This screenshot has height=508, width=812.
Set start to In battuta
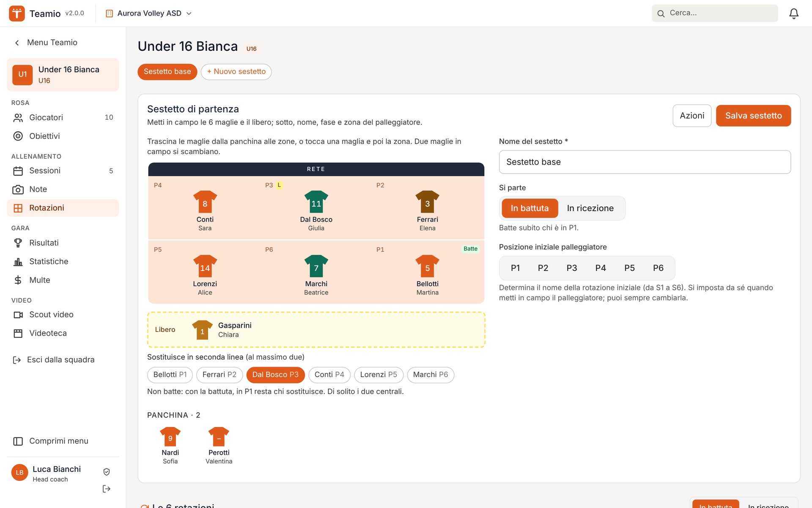pyautogui.click(x=529, y=208)
